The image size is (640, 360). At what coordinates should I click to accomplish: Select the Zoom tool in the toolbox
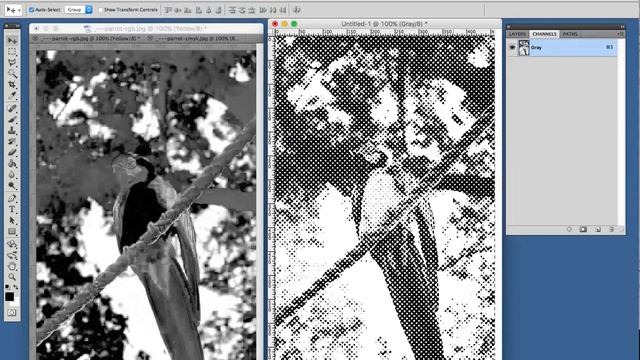(12, 277)
